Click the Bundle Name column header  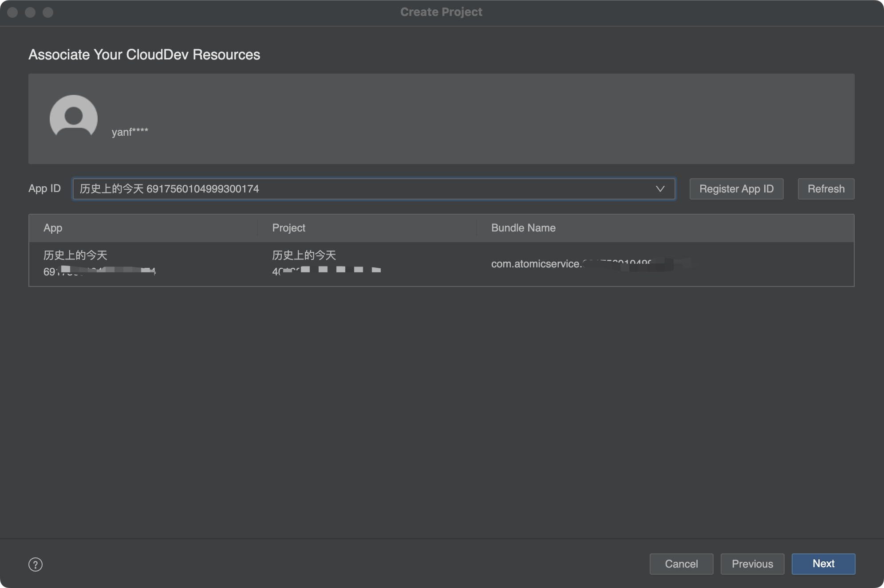[523, 228]
